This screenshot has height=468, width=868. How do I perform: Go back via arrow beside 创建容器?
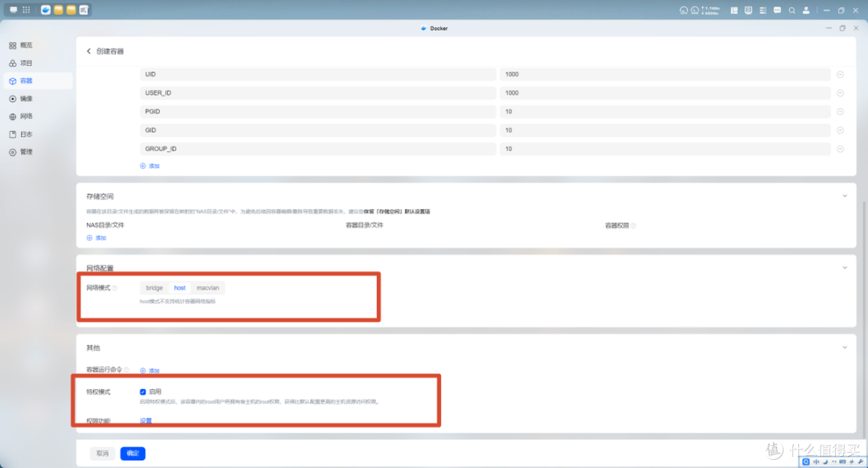88,51
